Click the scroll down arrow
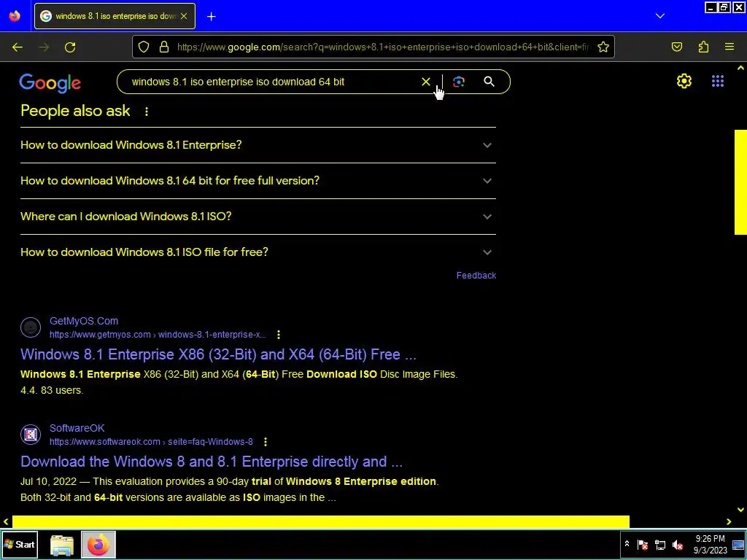Viewport: 747px width, 560px height. (740, 510)
